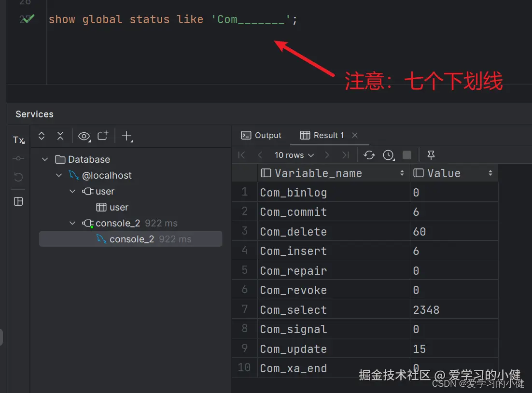Toggle the eye View Options icon
This screenshot has height=393, width=532.
(x=84, y=137)
